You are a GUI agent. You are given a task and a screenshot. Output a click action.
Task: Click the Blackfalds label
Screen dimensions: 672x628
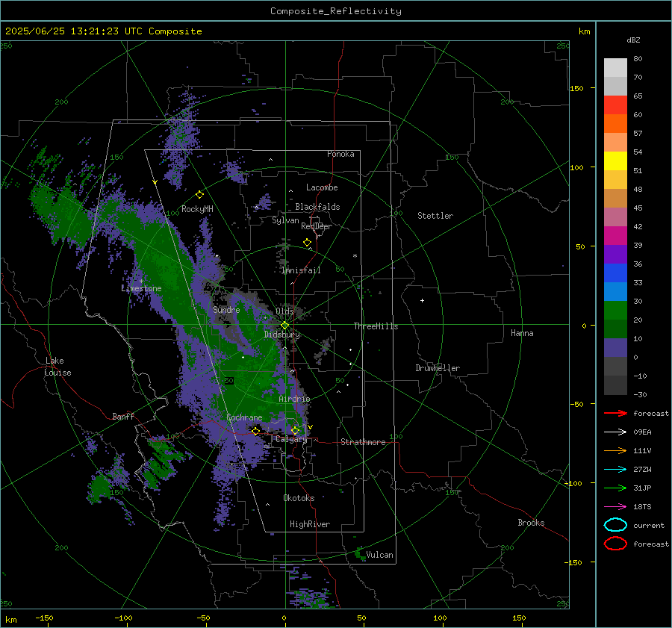317,207
